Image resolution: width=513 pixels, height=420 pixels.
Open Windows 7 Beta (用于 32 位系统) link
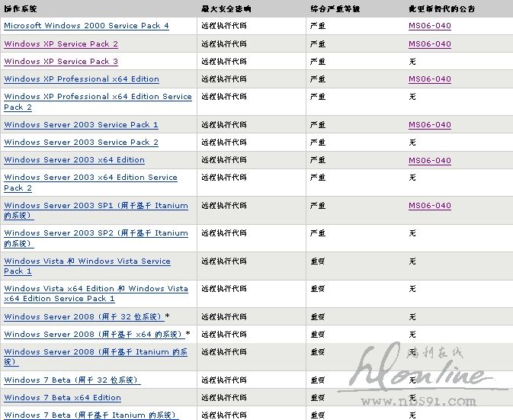point(72,380)
